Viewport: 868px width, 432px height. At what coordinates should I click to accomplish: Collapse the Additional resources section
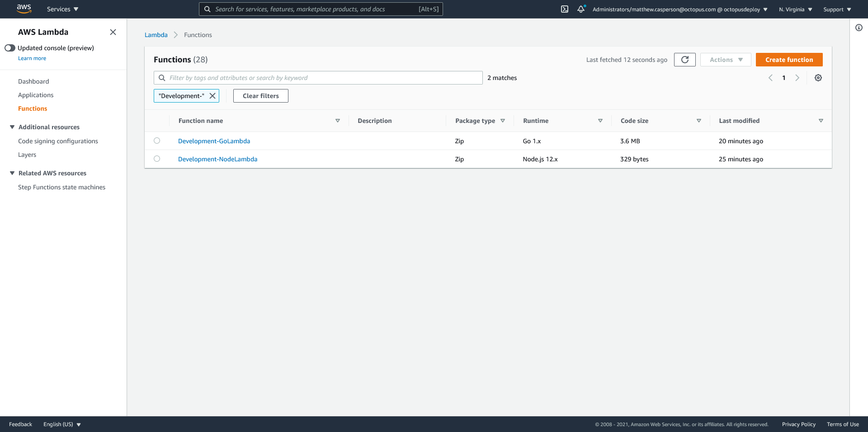12,127
